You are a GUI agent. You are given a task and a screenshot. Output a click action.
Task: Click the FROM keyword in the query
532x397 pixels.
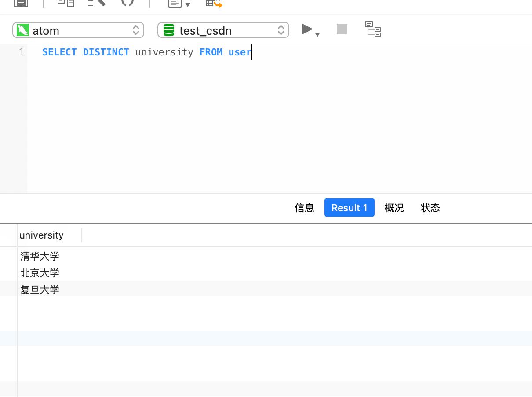pyautogui.click(x=211, y=52)
